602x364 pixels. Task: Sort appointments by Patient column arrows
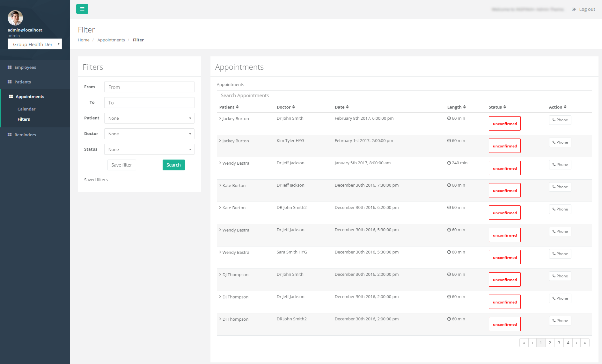[237, 107]
